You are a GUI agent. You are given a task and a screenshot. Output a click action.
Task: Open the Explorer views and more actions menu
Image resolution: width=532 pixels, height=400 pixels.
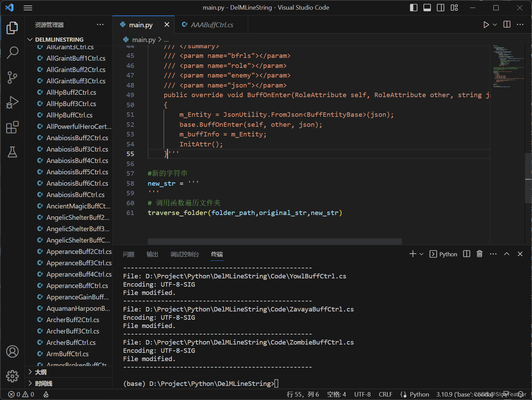(100, 24)
